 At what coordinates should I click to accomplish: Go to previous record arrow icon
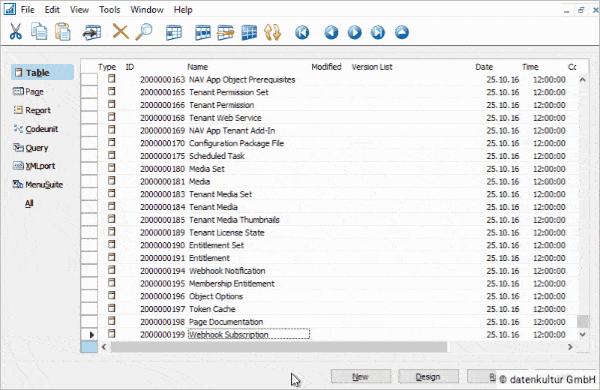(331, 33)
